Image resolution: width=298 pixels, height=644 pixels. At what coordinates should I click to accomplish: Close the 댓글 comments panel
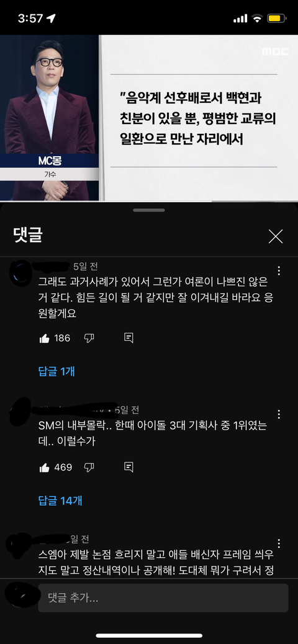(x=276, y=236)
